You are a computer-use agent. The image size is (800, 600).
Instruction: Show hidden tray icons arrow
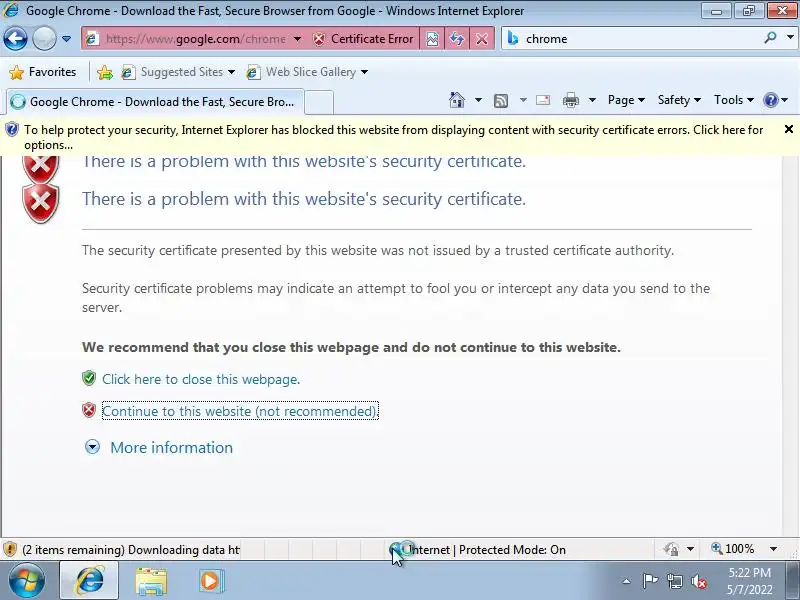point(626,581)
